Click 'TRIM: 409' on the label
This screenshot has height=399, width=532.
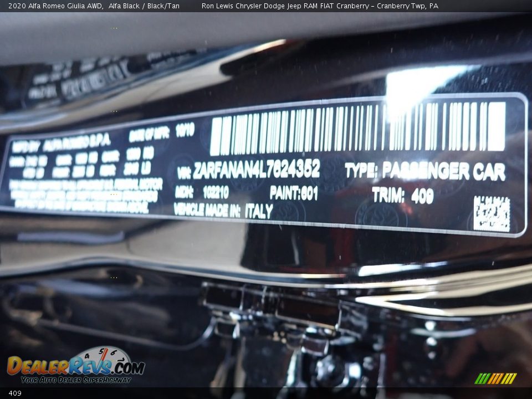tap(403, 196)
